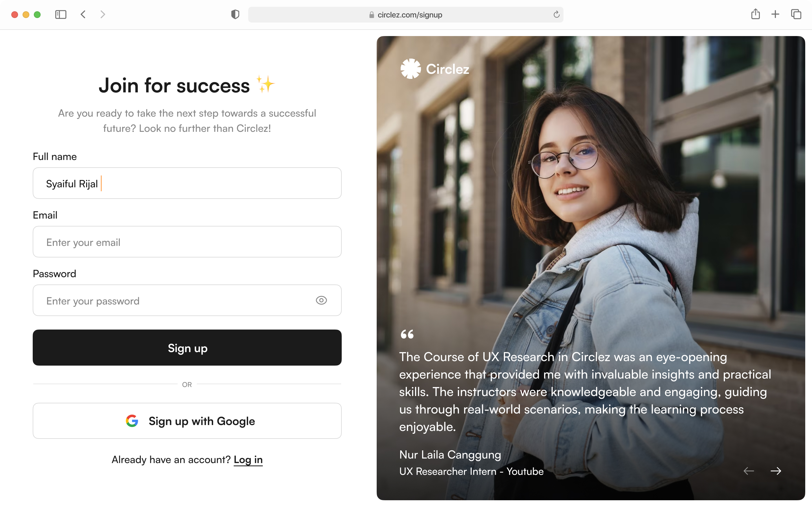Viewport: 812px width, 507px height.
Task: Click Sign up with Google button
Action: coord(187,421)
